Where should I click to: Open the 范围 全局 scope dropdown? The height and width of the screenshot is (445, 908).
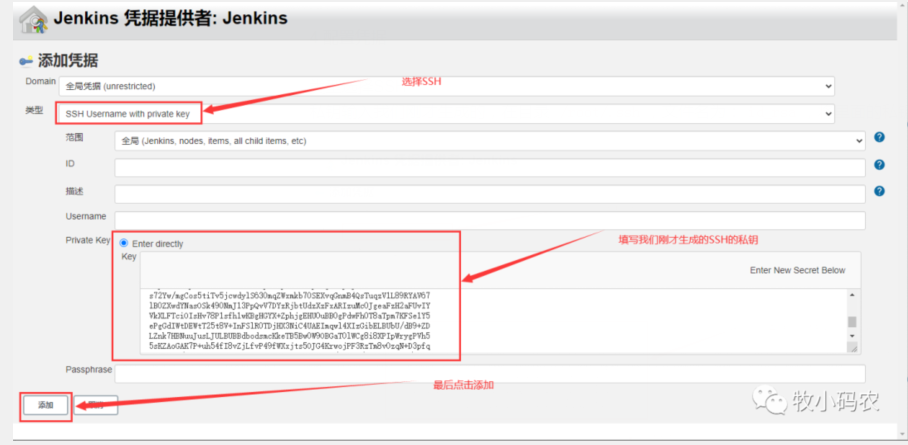click(x=490, y=141)
